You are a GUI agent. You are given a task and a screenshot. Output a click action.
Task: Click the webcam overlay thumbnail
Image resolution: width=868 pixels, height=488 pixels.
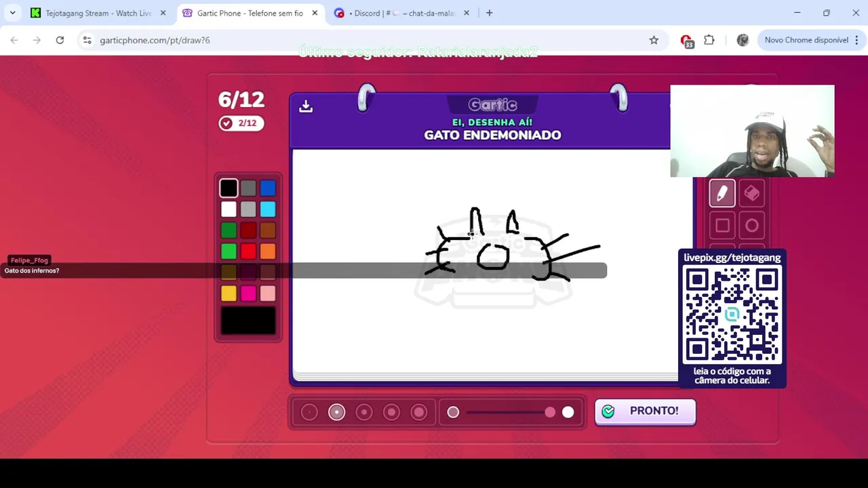(x=752, y=131)
